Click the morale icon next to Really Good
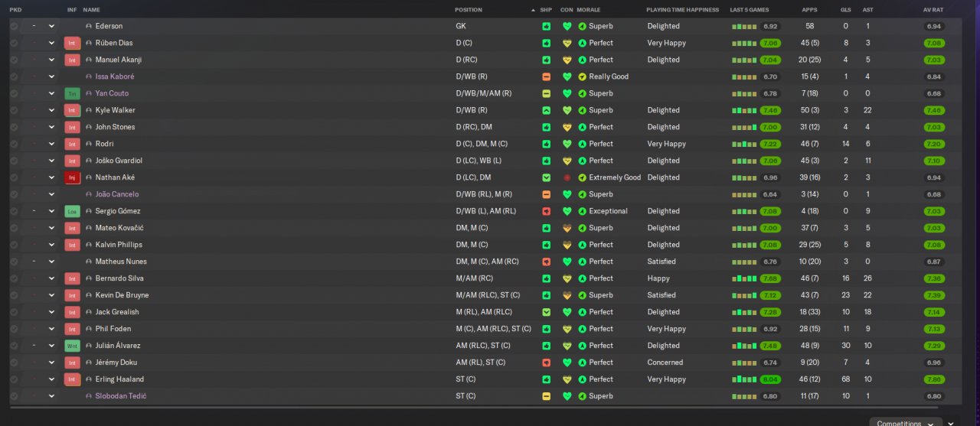The width and height of the screenshot is (980, 426). [582, 76]
